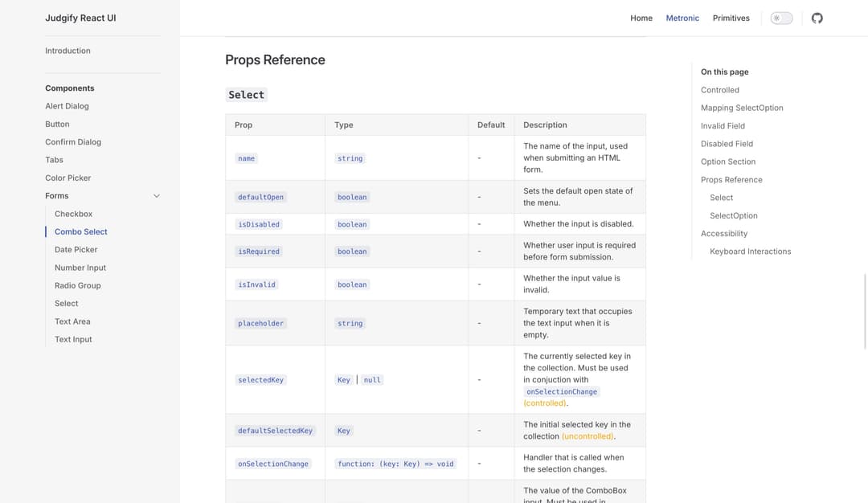The height and width of the screenshot is (503, 868).
Task: Click the Select code heading above table
Action: point(247,95)
